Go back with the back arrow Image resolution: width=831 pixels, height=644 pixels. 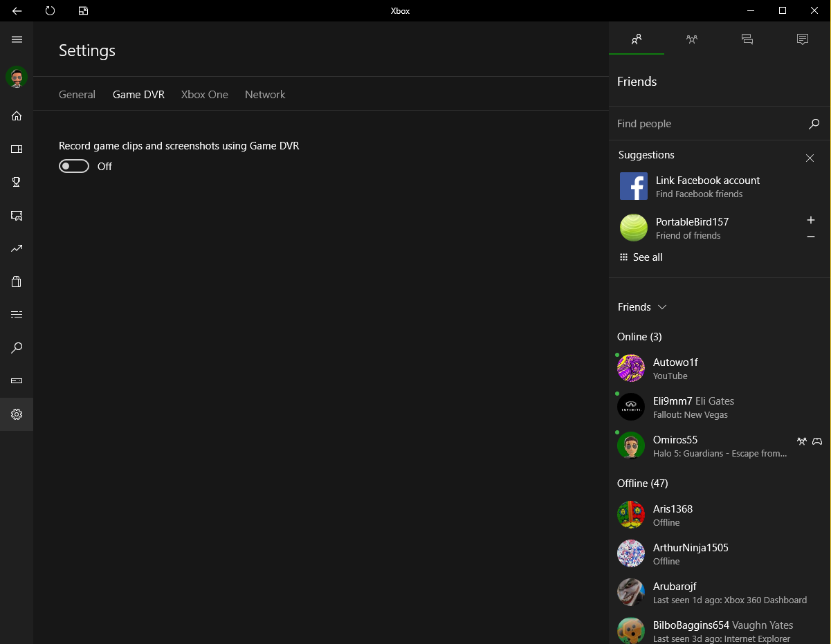point(17,10)
